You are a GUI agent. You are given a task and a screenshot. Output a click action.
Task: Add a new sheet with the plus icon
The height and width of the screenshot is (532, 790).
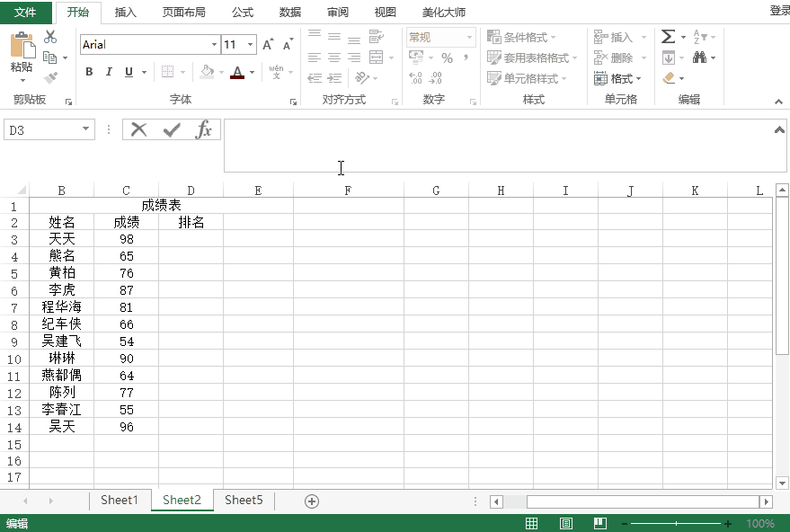tap(312, 501)
